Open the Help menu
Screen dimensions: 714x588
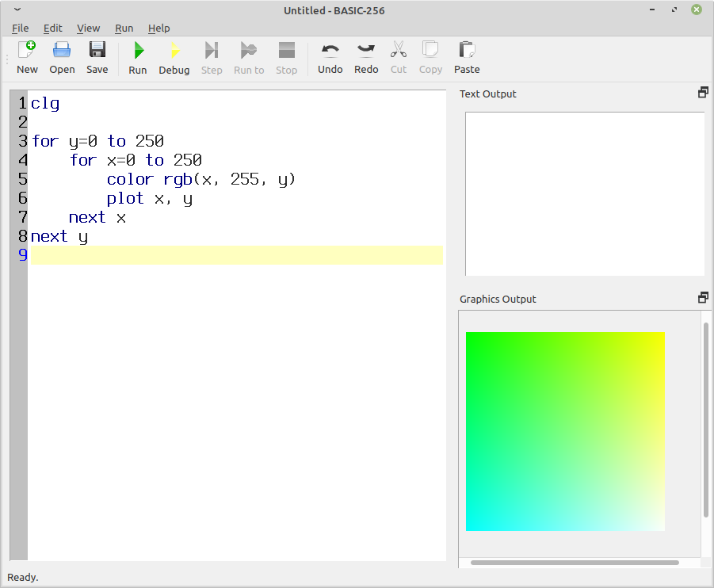pos(158,28)
